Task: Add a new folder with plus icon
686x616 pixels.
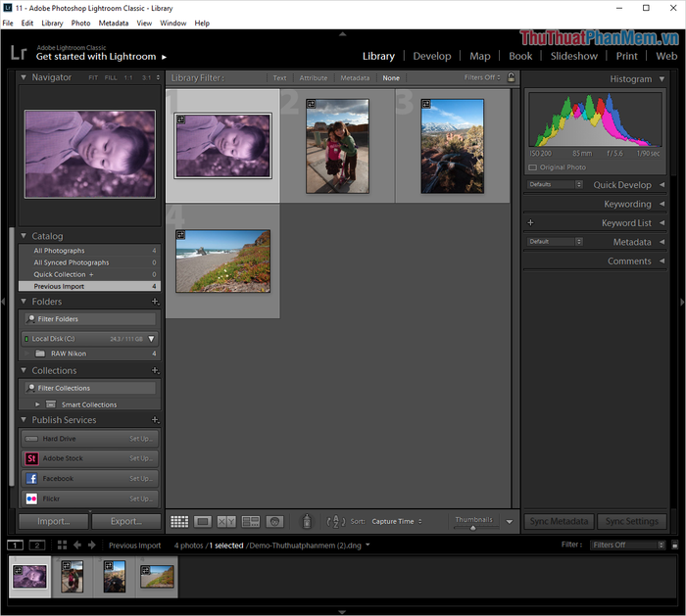Action: pyautogui.click(x=155, y=302)
